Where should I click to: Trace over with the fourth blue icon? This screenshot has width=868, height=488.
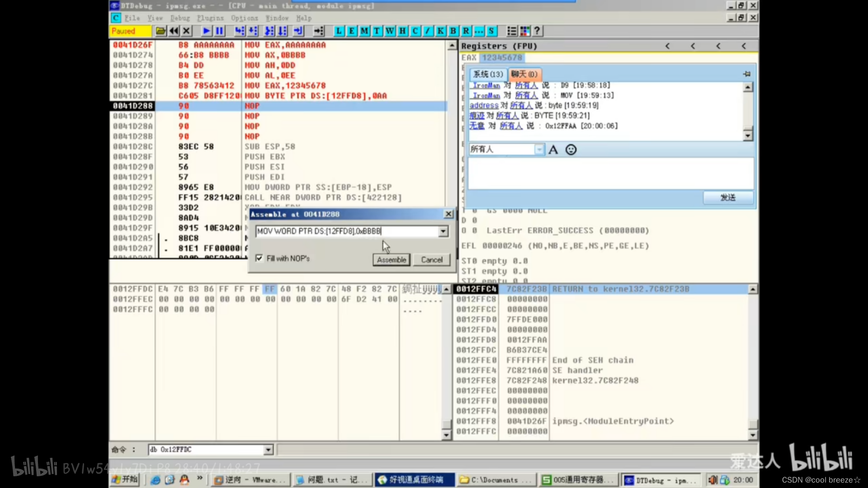tap(283, 31)
